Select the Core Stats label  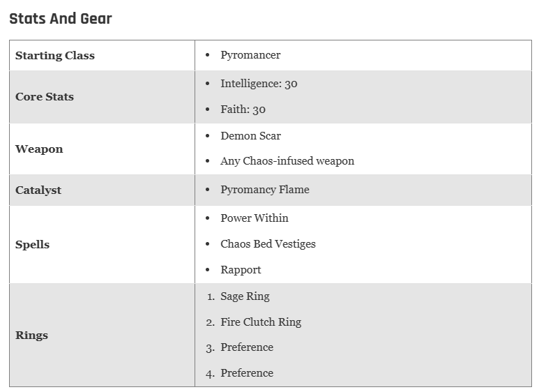coord(45,97)
